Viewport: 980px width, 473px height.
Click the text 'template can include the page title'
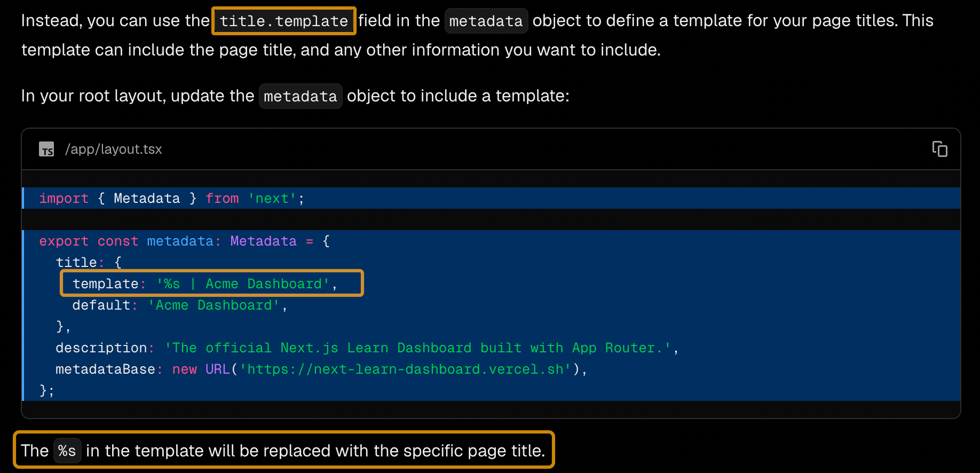[x=158, y=50]
